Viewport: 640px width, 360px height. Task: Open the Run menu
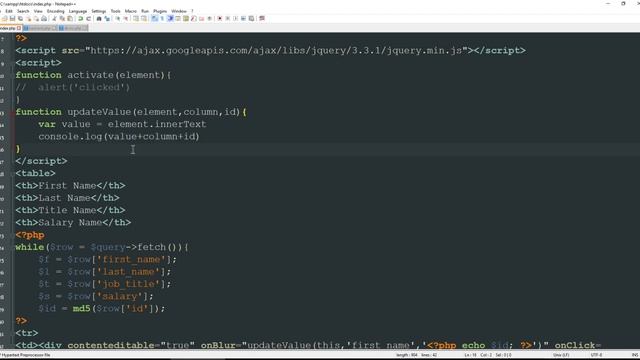tap(145, 11)
